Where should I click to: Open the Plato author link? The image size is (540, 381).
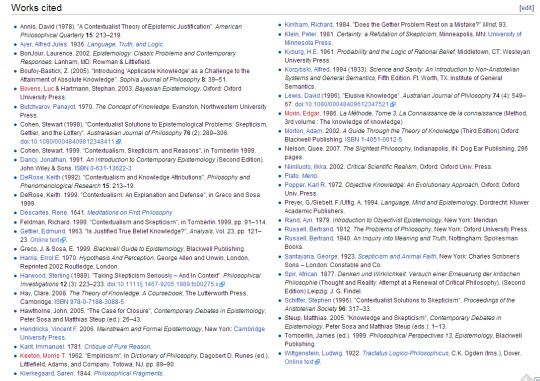pos(292,176)
